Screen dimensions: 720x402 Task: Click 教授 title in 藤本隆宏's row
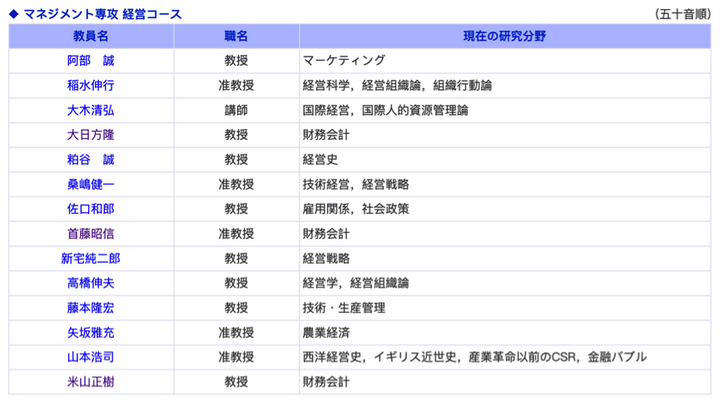click(236, 308)
